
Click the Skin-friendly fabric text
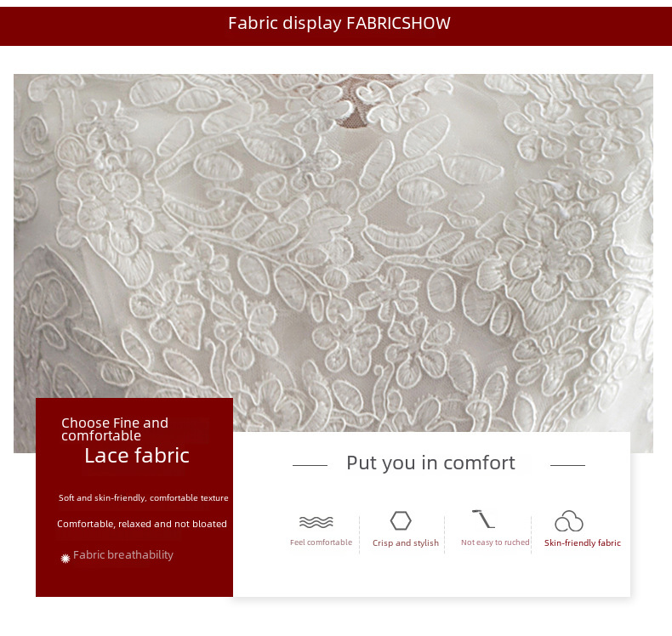pos(583,542)
